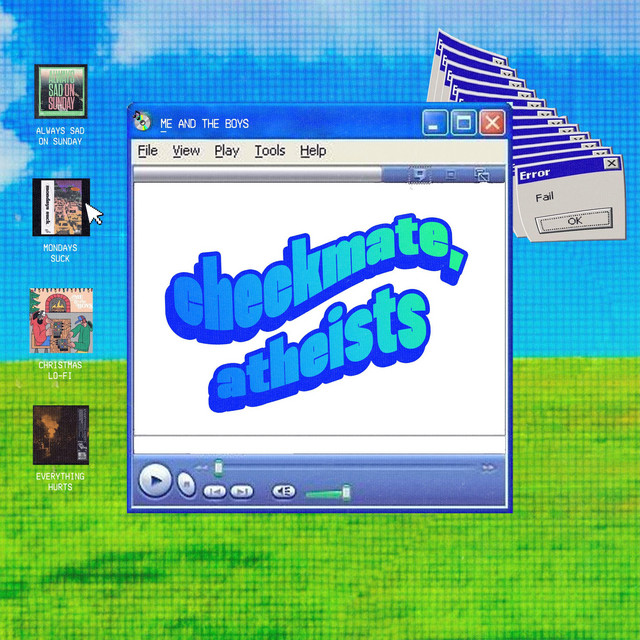Mute audio with the speaker button
This screenshot has height=640, width=640.
click(284, 491)
